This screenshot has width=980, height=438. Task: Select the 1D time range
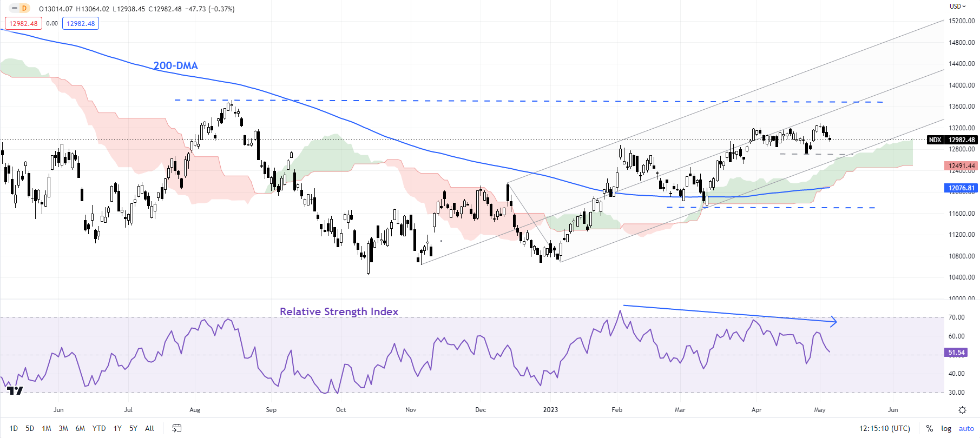click(14, 428)
